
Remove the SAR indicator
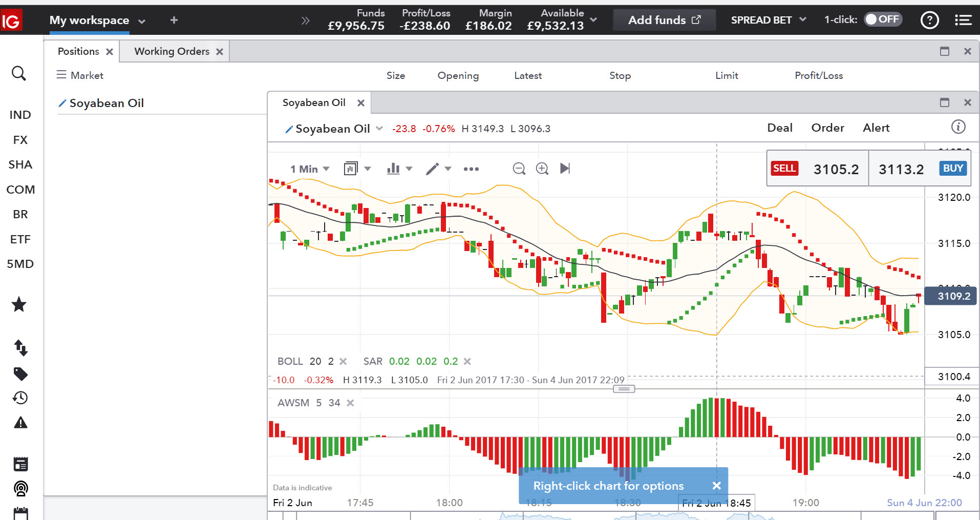(467, 361)
